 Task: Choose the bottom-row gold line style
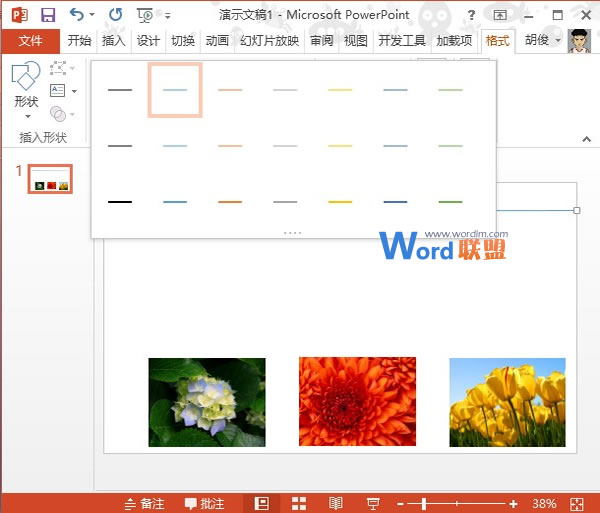pos(340,202)
